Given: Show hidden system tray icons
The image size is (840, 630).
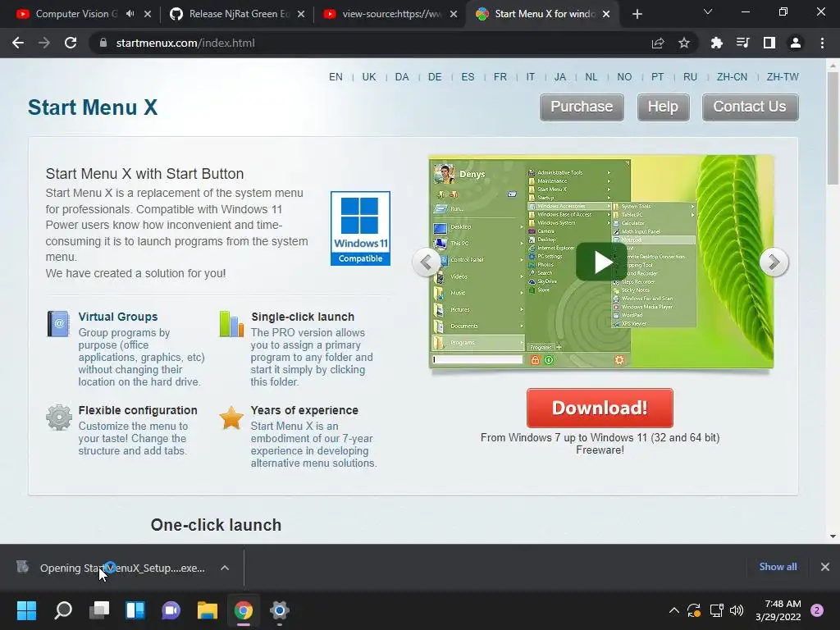Looking at the screenshot, I should click(674, 610).
